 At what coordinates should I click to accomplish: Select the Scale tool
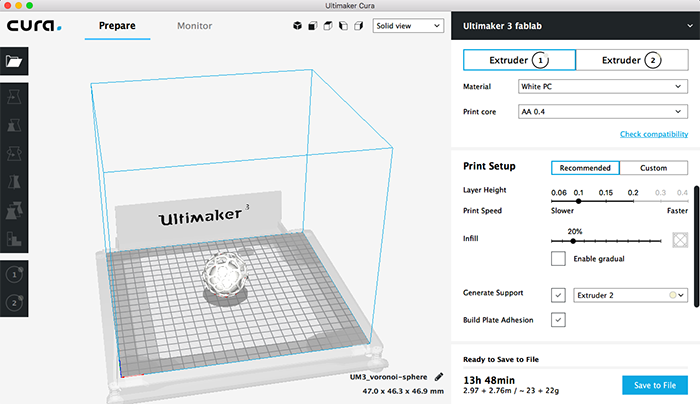(14, 125)
